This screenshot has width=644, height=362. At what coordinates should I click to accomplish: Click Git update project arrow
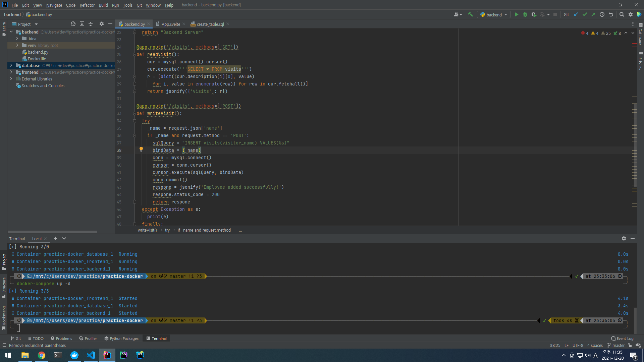pyautogui.click(x=576, y=14)
